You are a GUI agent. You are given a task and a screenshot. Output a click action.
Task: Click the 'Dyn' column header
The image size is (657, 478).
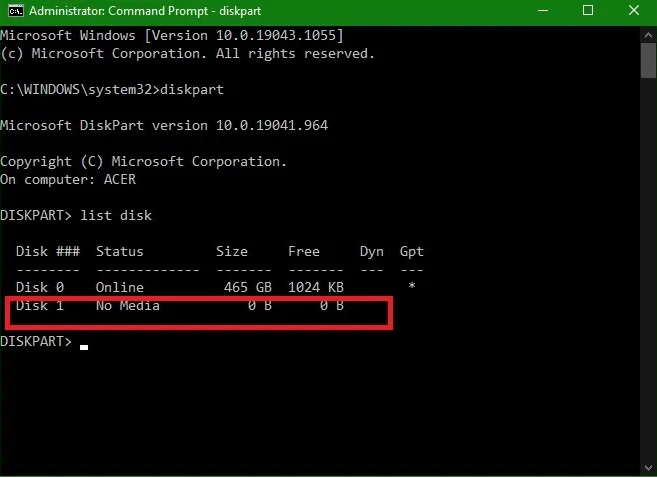372,251
